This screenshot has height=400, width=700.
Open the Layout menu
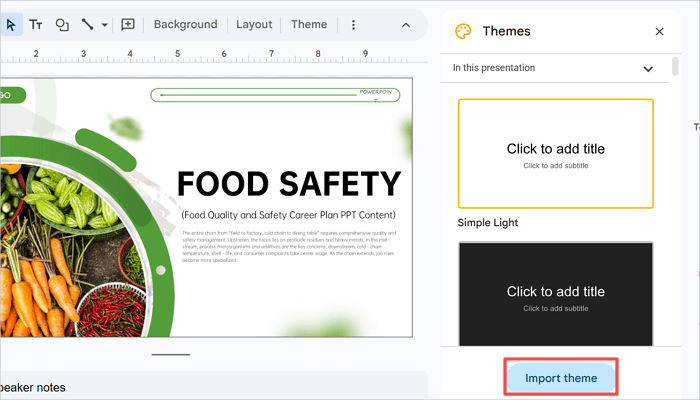pos(254,25)
